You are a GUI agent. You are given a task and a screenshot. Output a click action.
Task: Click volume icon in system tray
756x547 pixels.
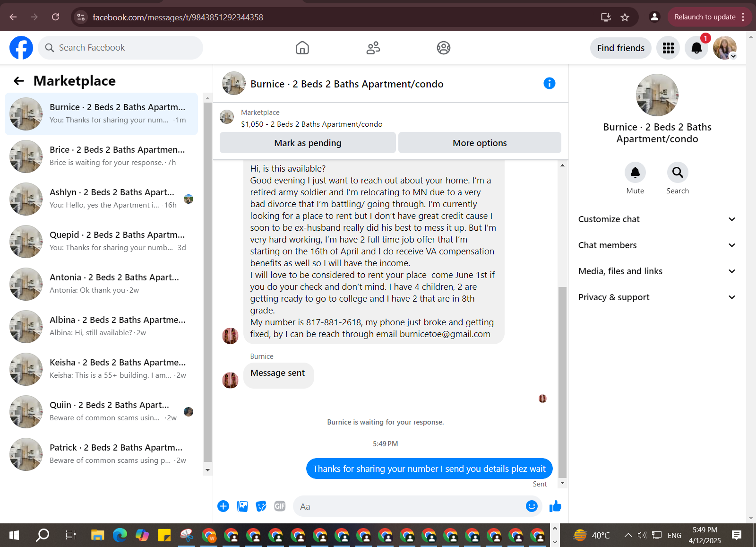point(642,535)
